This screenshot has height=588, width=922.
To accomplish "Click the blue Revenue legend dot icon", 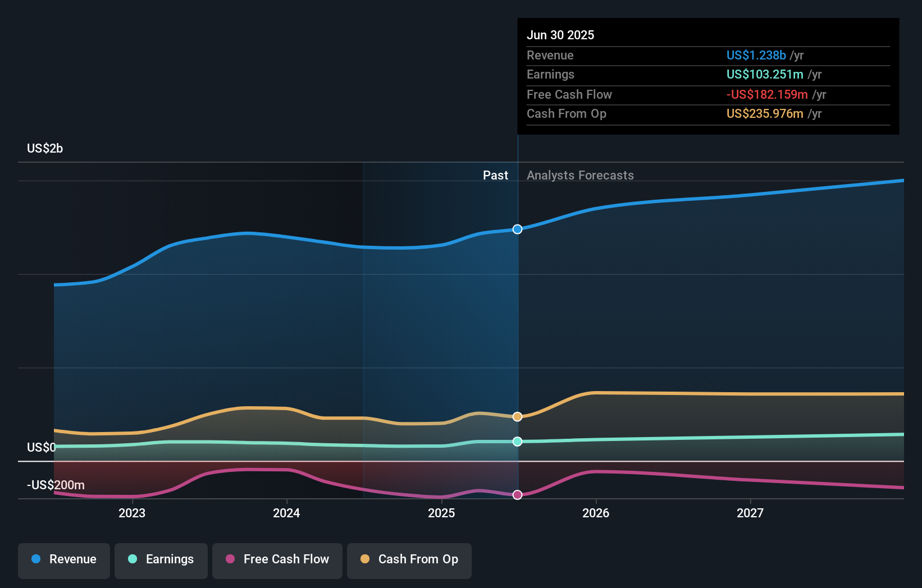I will (36, 559).
